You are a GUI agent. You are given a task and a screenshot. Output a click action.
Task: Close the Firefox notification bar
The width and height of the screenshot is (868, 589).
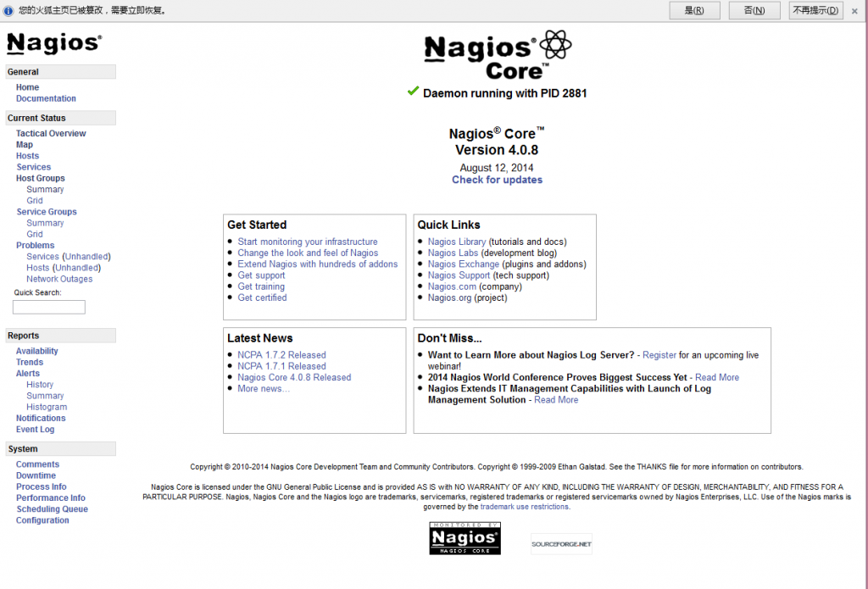pyautogui.click(x=854, y=10)
